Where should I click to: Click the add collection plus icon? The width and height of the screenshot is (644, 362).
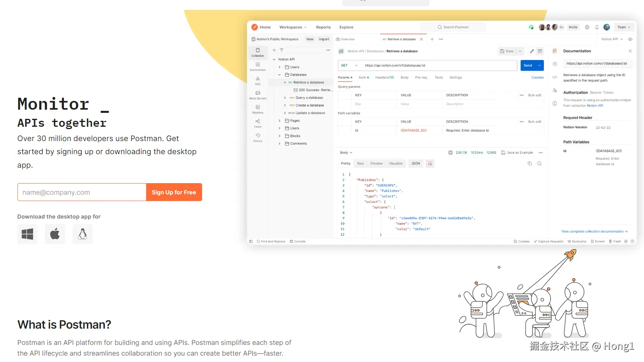click(x=274, y=50)
